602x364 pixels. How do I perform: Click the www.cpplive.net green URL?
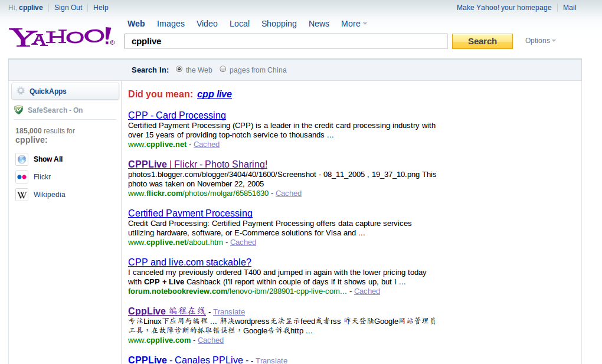point(158,145)
